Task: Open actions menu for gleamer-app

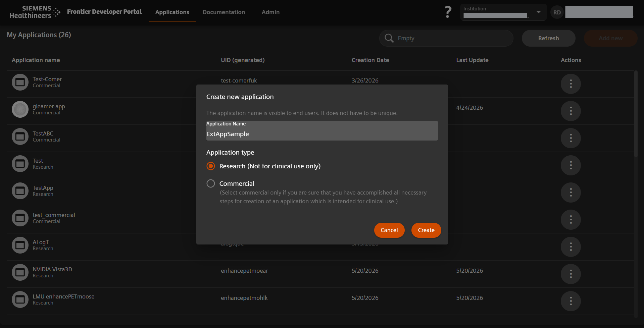Action: (x=571, y=111)
